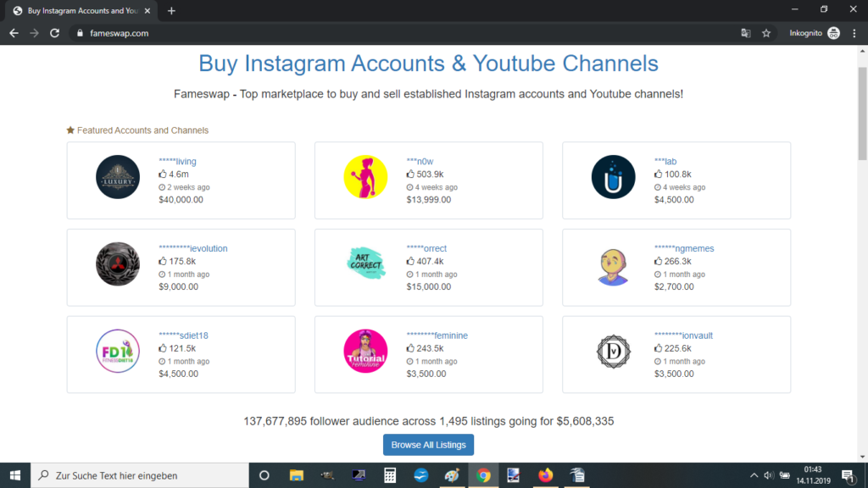Viewport: 868px width, 488px height.
Task: Bookmark this page with the star icon
Action: click(766, 33)
